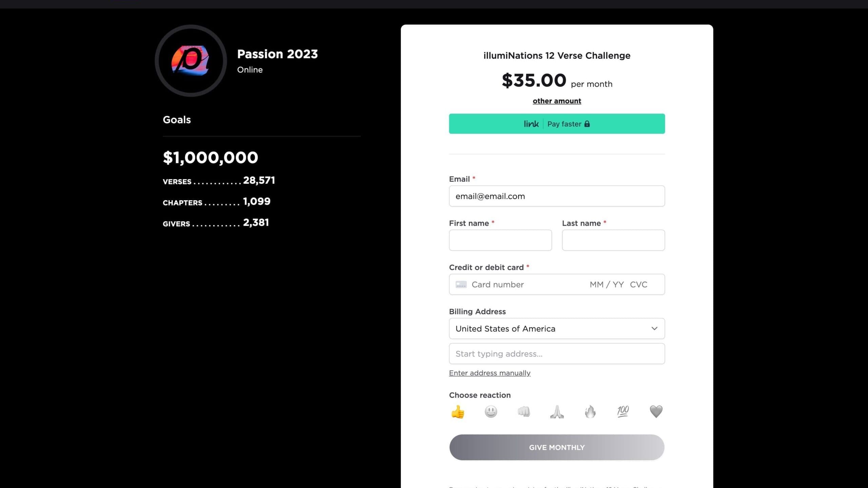
Task: Change country from United States of America
Action: click(556, 328)
